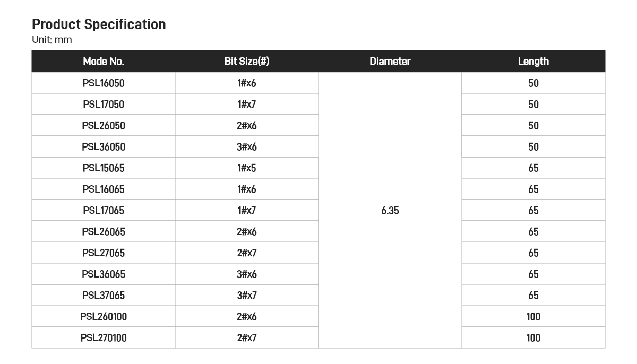
Task: Click the Diameter column header
Action: [x=390, y=62]
